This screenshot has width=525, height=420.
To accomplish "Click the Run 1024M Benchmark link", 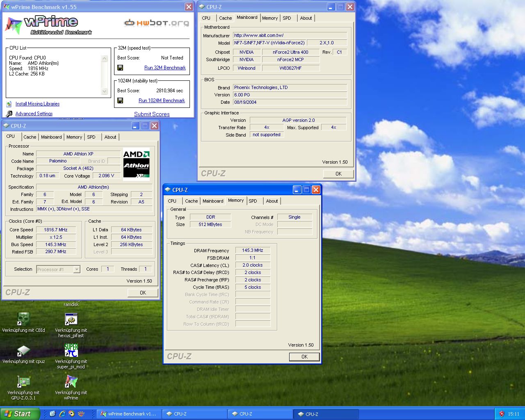I will click(162, 100).
